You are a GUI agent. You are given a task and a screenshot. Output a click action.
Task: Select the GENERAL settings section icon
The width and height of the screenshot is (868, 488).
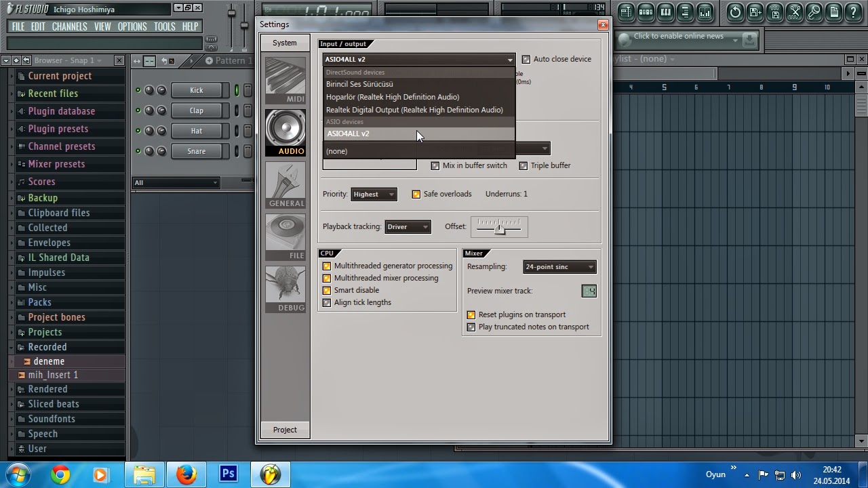(285, 185)
